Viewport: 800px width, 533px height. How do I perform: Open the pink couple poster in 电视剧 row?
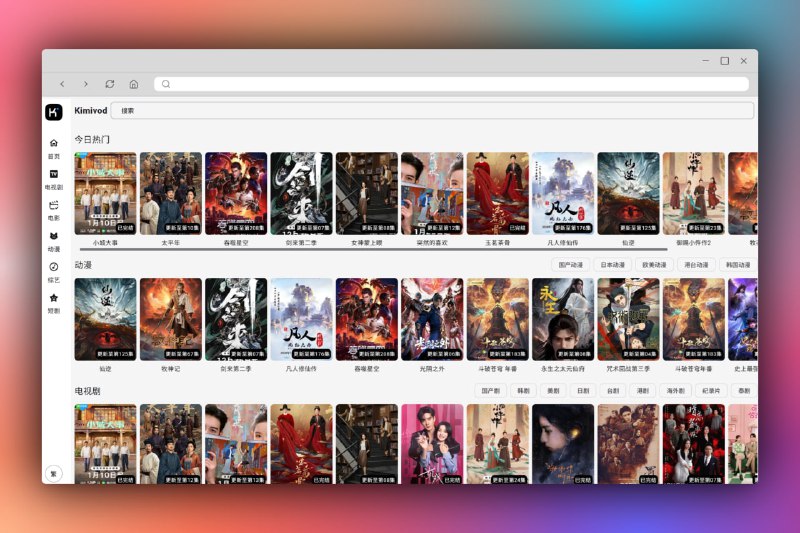tap(432, 444)
